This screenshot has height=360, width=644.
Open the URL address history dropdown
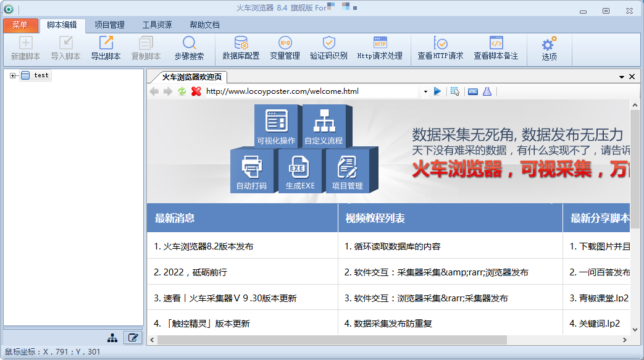coord(425,92)
